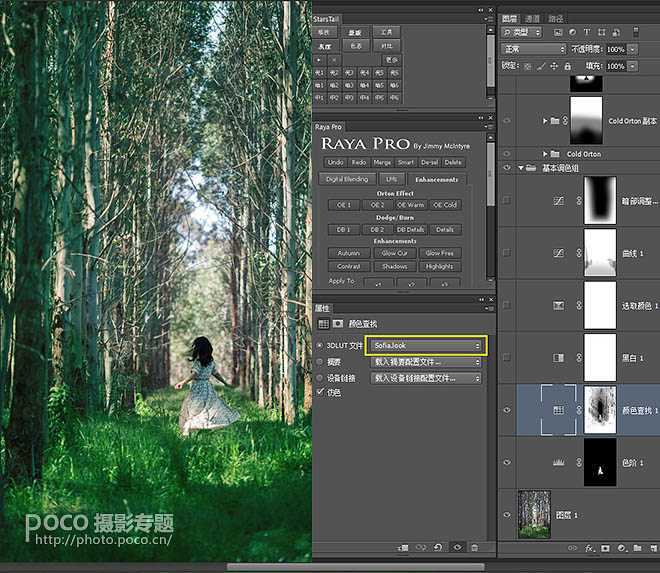This screenshot has height=573, width=660.
Task: Toggle adjustment visibility eye in Properties panel
Action: pyautogui.click(x=457, y=547)
